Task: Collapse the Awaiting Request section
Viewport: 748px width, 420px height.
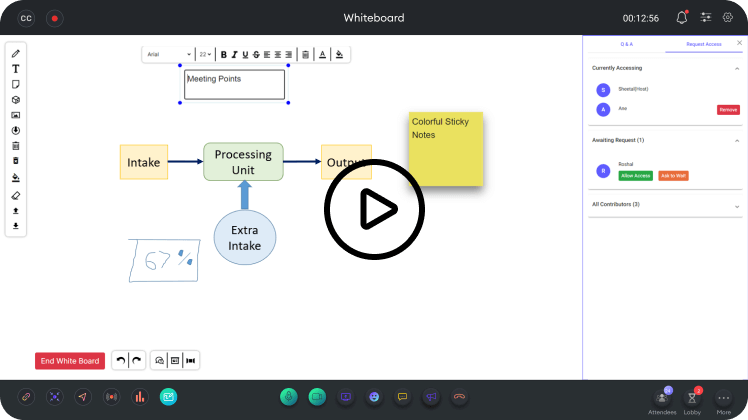Action: (x=737, y=141)
